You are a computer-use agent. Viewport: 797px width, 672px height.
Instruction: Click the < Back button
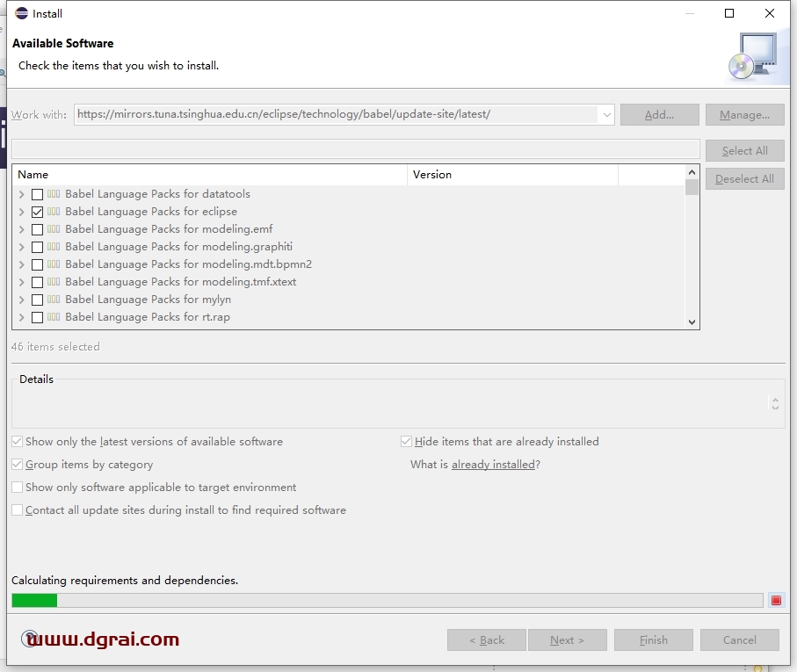click(487, 640)
